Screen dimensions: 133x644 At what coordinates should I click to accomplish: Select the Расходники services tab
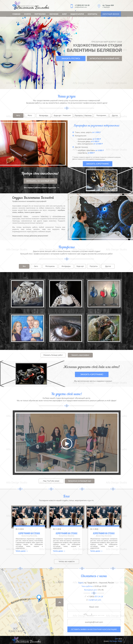(101, 116)
